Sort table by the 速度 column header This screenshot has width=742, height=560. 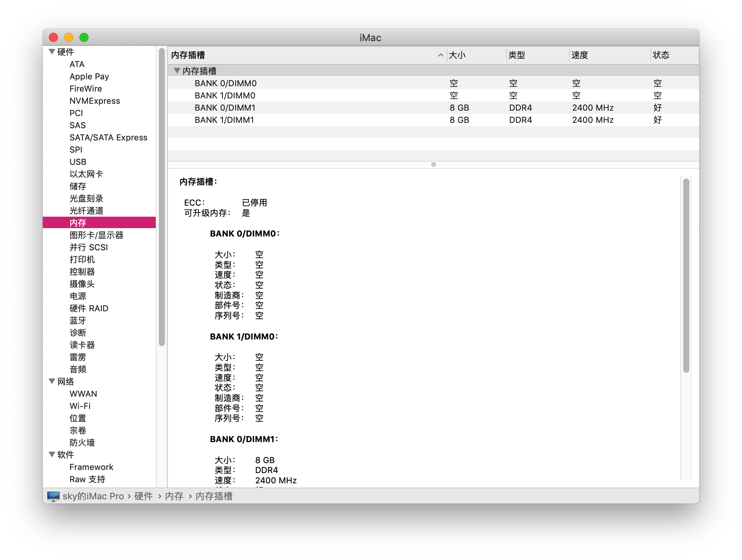point(579,55)
